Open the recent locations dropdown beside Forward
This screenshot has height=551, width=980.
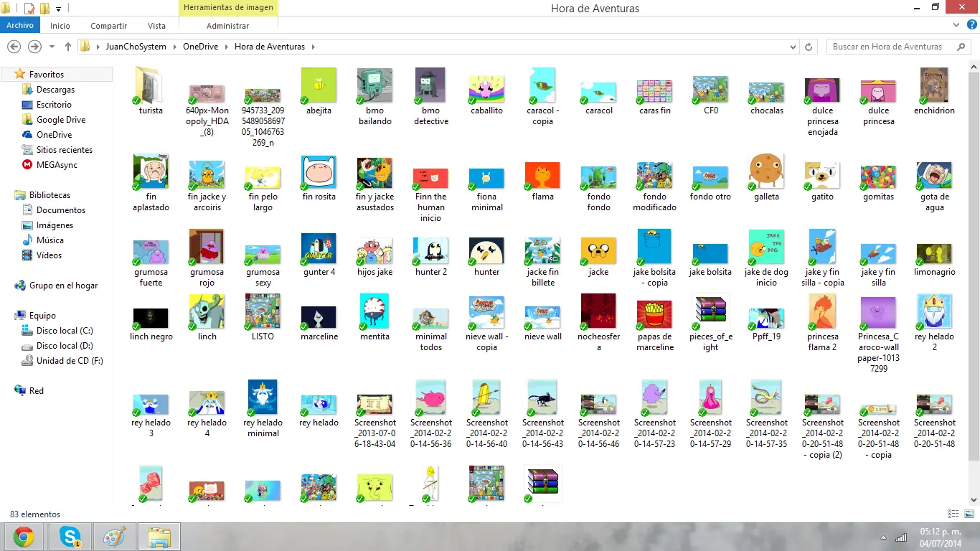click(x=52, y=47)
